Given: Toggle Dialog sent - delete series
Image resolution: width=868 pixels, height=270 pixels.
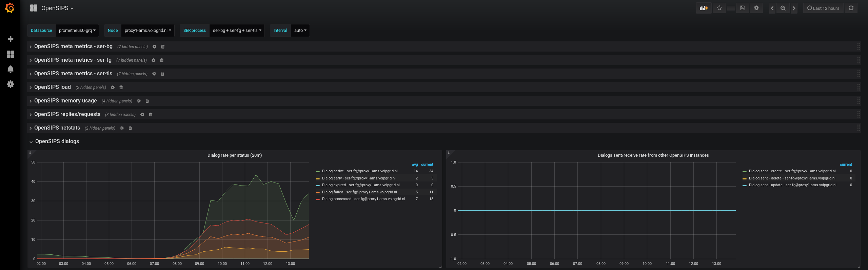Looking at the screenshot, I should coord(792,178).
